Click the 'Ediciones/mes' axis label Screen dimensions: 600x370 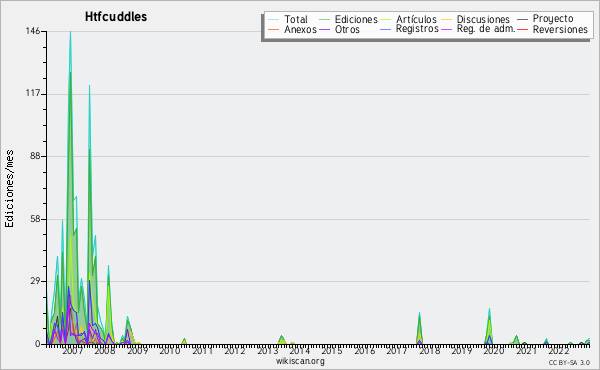tap(9, 189)
